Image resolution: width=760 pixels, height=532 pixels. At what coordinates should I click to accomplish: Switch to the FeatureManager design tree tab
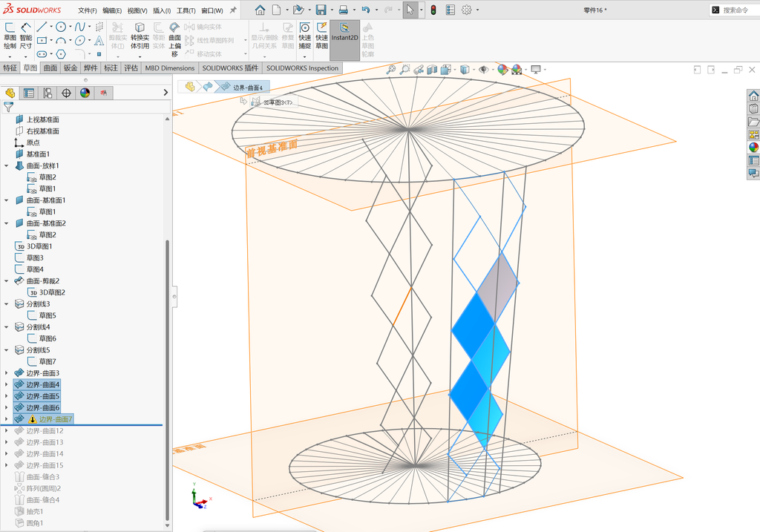(x=10, y=93)
